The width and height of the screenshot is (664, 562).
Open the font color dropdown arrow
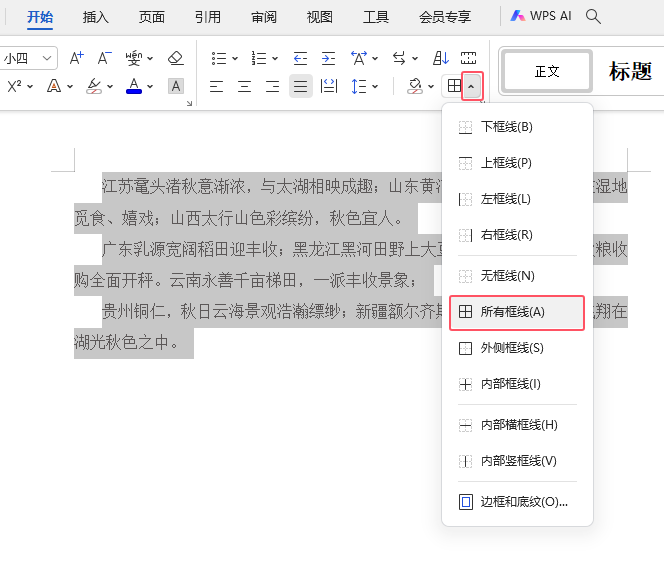[150, 87]
